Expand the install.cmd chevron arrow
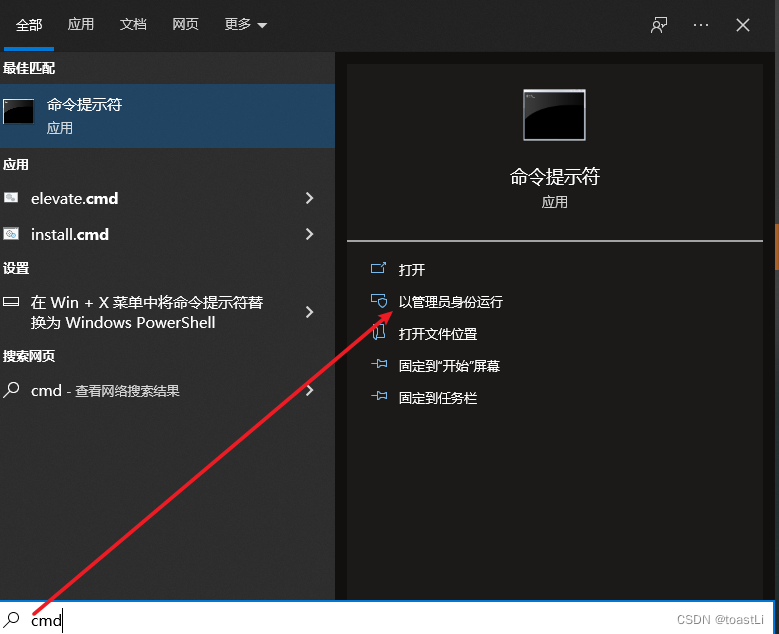The width and height of the screenshot is (779, 634). (x=310, y=234)
